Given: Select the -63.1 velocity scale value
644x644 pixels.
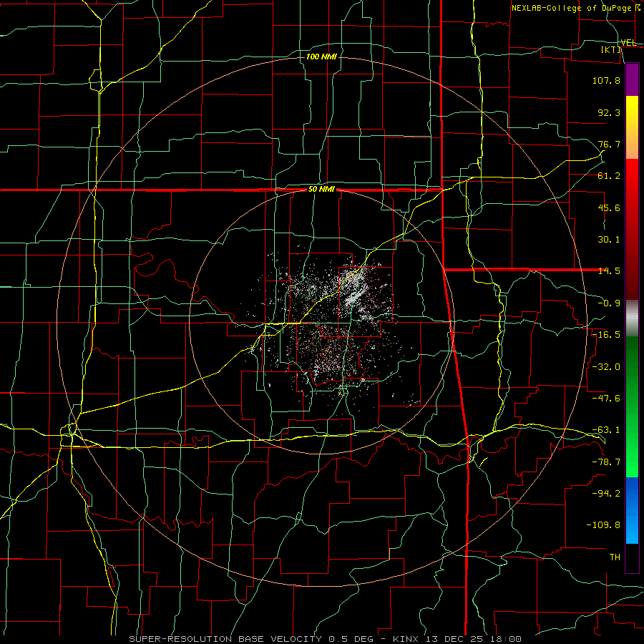Looking at the screenshot, I should [x=606, y=430].
